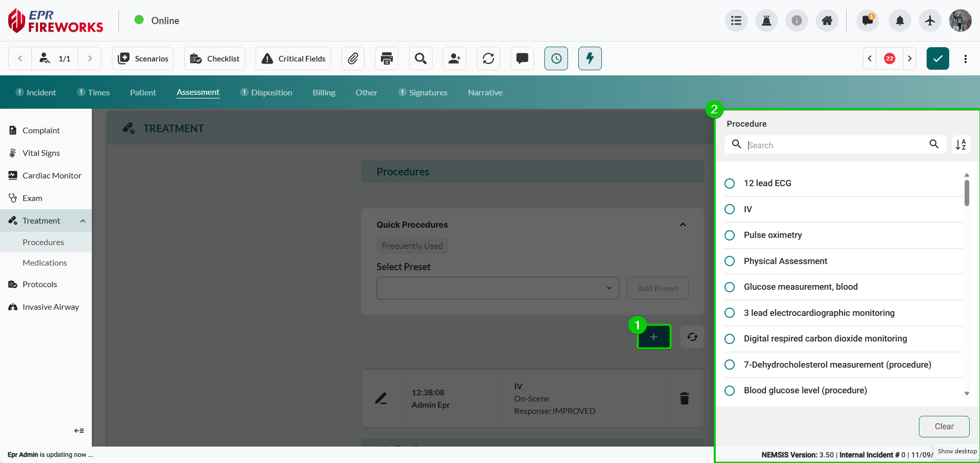Delete the IV procedure with trash icon

point(684,398)
